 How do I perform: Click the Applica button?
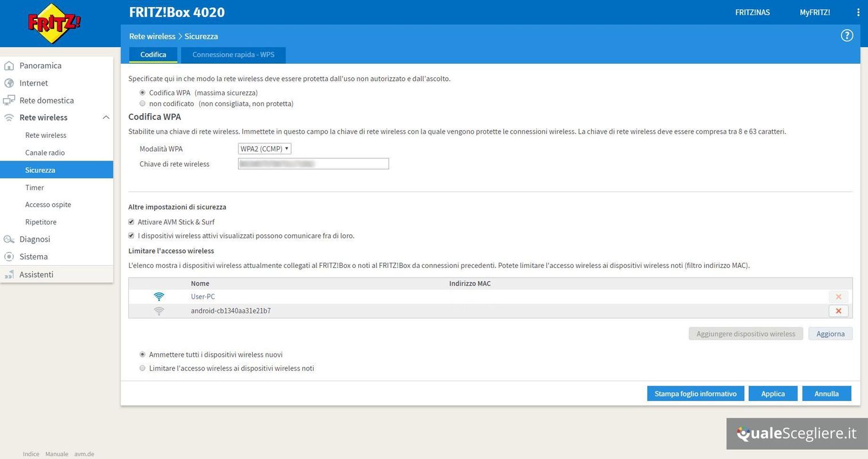pos(772,394)
